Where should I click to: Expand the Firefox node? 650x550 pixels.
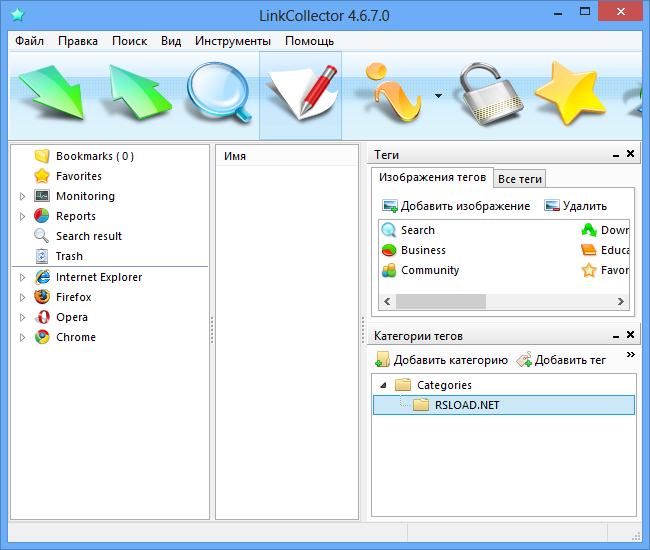coord(22,297)
